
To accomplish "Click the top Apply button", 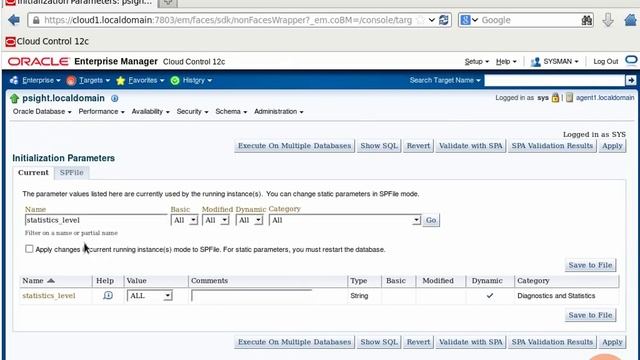I will (x=612, y=146).
